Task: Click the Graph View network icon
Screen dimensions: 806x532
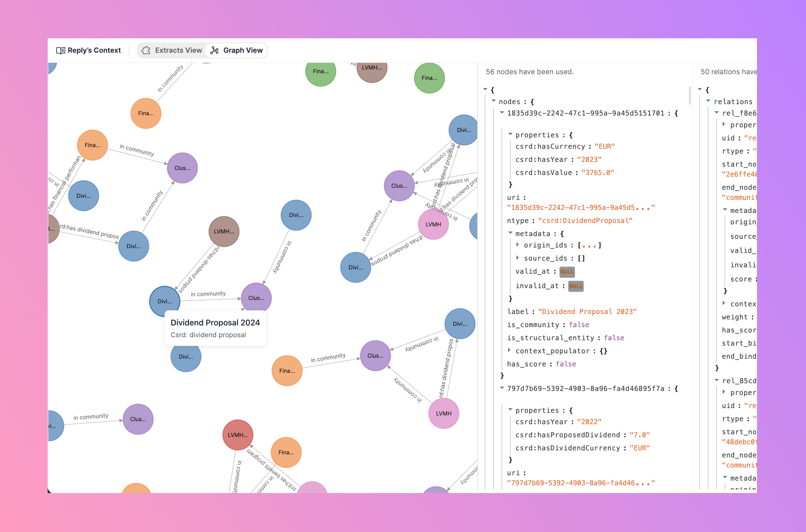Action: (214, 50)
